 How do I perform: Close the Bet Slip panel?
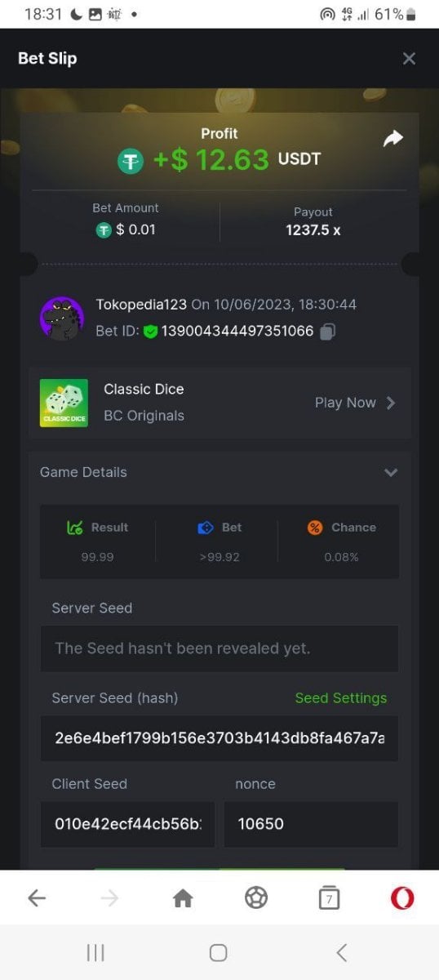pos(409,59)
